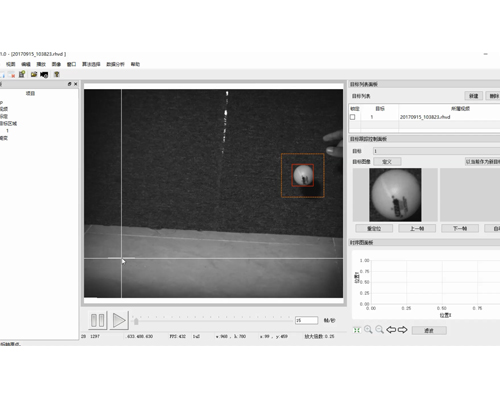Screen dimensions: 500x401
Task: Click the open folder toolbar icon
Action: [34, 74]
